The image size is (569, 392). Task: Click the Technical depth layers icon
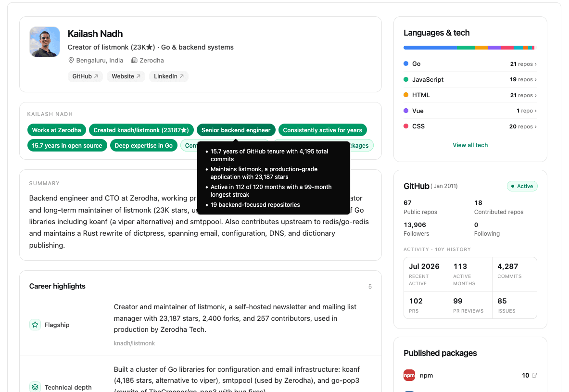pos(35,387)
